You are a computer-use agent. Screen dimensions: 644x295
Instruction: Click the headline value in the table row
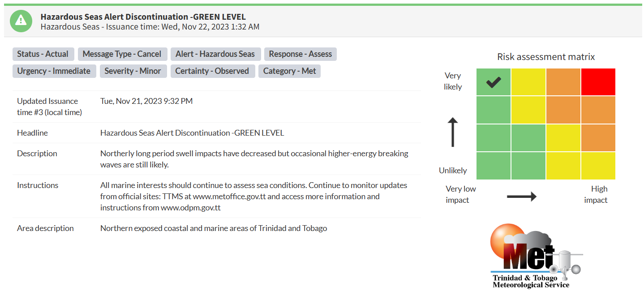click(x=192, y=133)
